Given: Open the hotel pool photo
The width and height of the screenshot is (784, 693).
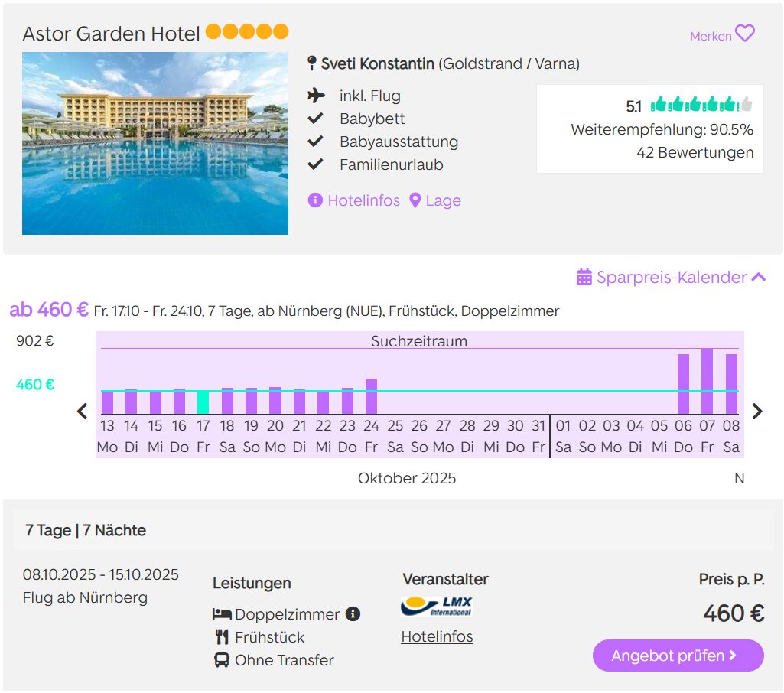Looking at the screenshot, I should click(155, 143).
